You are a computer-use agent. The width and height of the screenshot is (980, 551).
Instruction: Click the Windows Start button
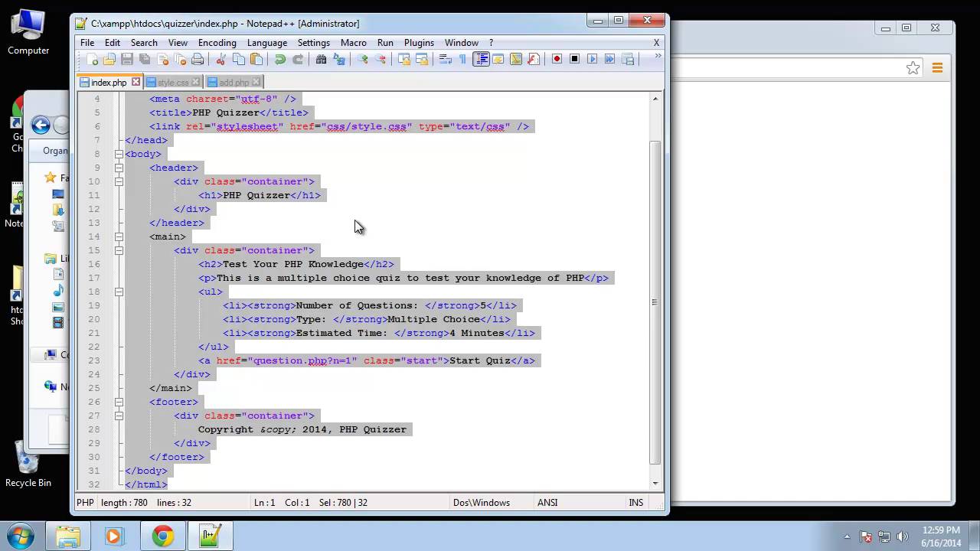click(x=19, y=536)
